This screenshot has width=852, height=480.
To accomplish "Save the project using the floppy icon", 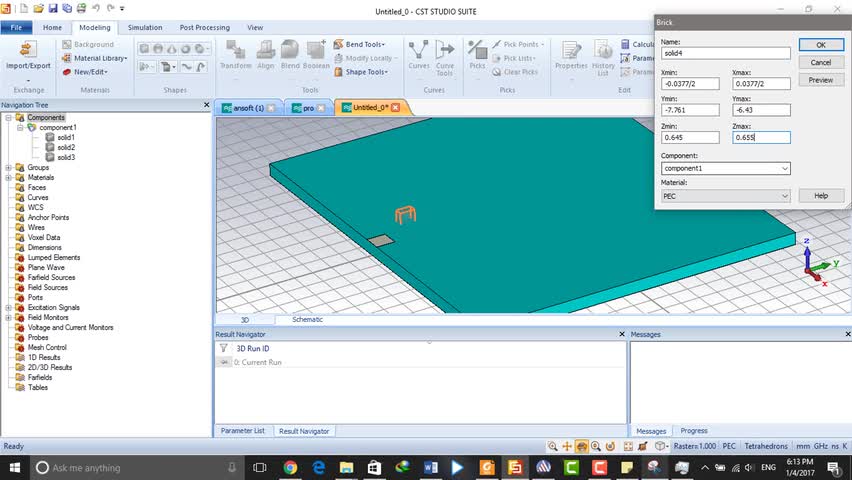I will [x=53, y=8].
